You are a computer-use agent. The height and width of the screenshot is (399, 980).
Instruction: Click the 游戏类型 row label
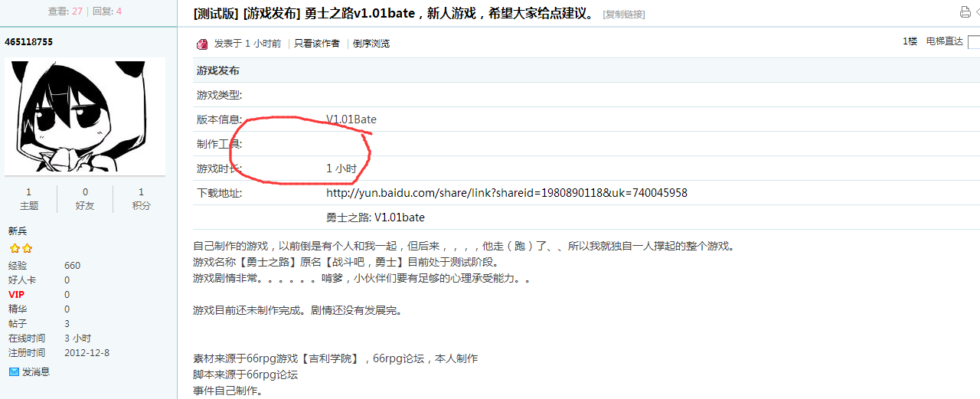[220, 95]
